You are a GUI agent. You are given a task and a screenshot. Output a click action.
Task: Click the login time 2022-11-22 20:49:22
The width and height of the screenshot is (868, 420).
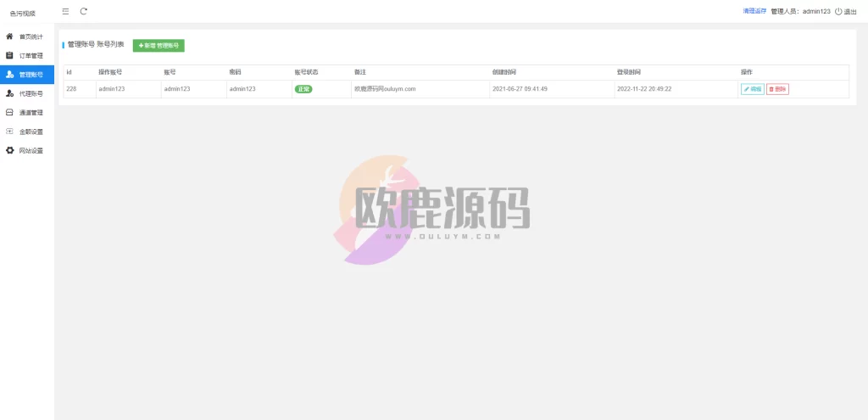[x=644, y=88]
